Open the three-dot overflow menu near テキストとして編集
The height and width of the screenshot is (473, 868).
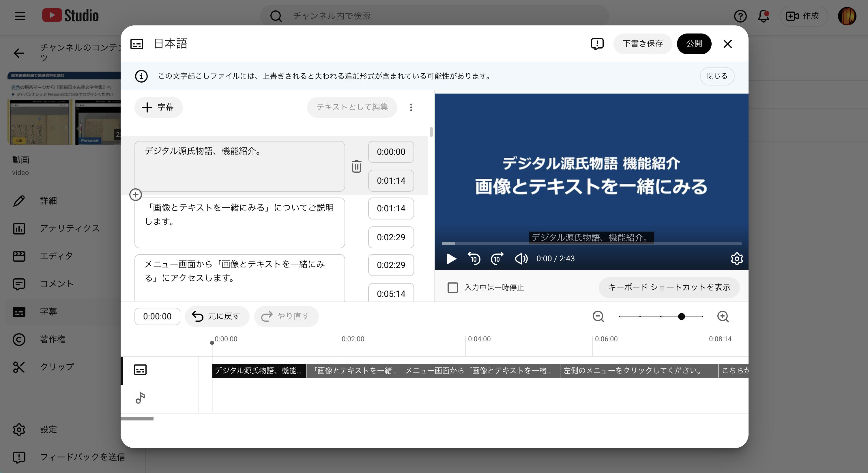coord(411,107)
